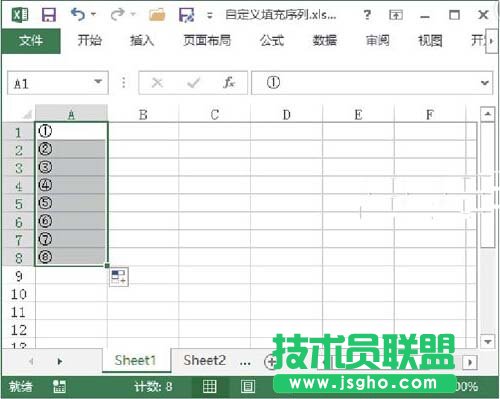The height and width of the screenshot is (399, 500).
Task: Cancel formula entry with X icon
Action: (x=157, y=82)
